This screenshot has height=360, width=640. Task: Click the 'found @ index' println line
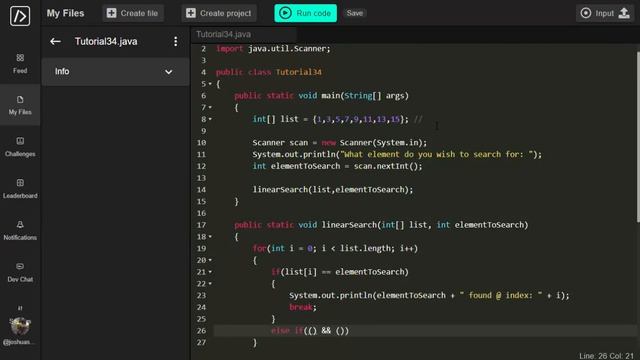click(x=429, y=295)
